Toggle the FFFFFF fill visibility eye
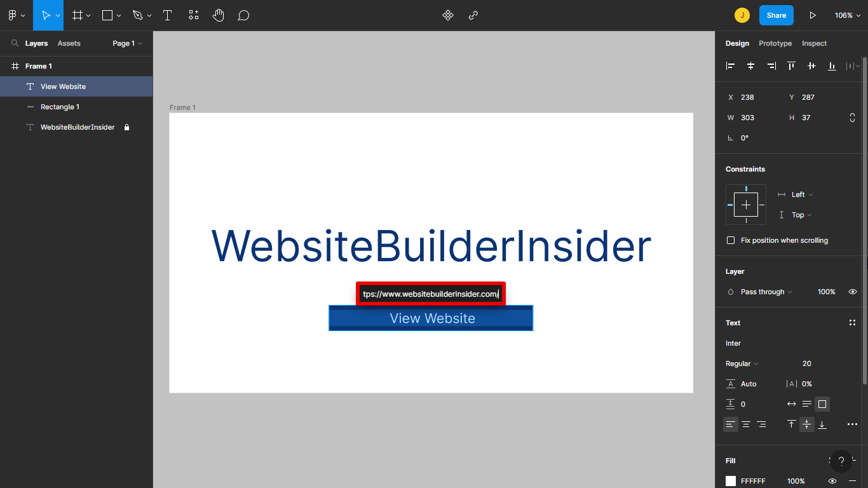Image resolution: width=868 pixels, height=488 pixels. tap(832, 481)
